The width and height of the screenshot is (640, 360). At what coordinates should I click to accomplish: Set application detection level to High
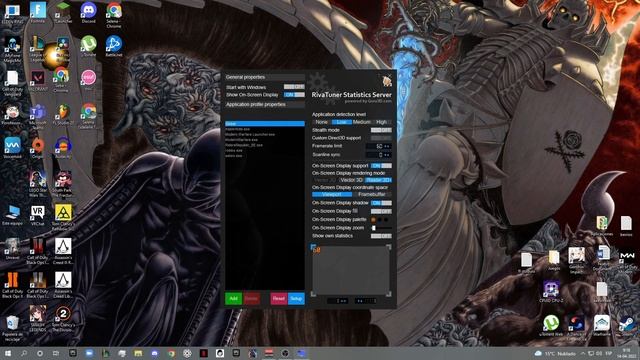(382, 122)
